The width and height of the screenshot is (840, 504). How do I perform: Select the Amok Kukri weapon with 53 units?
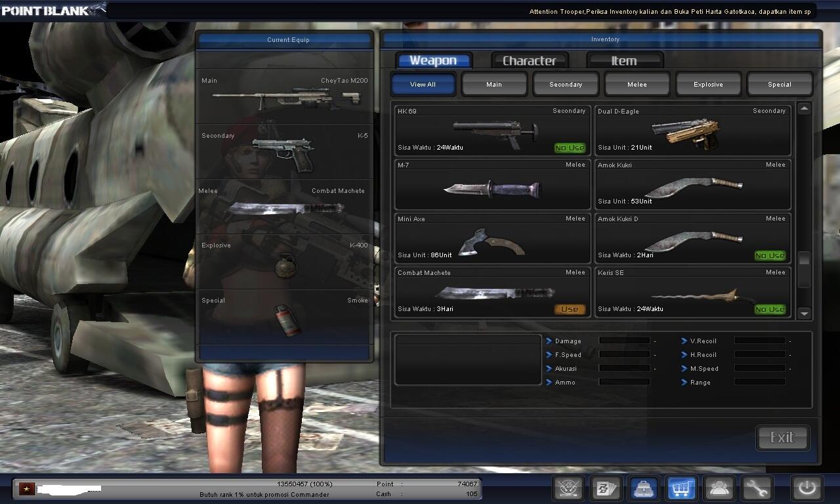[692, 184]
